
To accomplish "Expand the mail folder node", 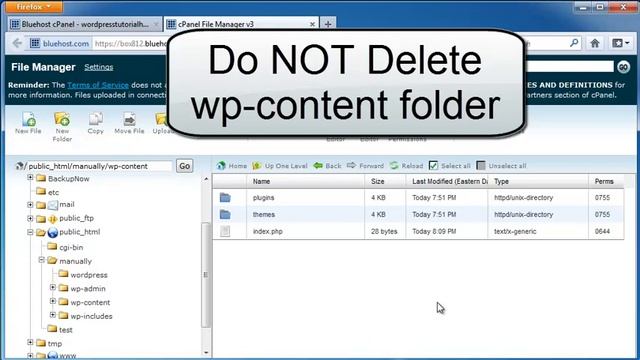I will click(30, 204).
